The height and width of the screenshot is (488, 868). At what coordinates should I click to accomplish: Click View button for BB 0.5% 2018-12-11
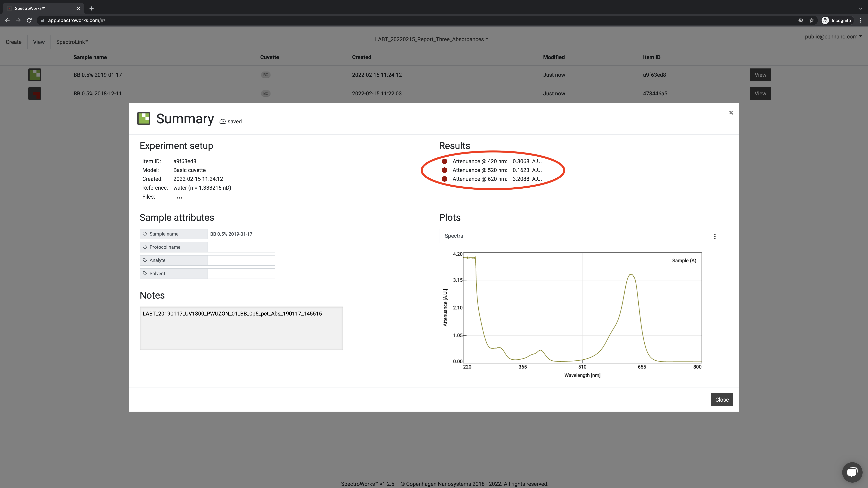[x=760, y=94]
